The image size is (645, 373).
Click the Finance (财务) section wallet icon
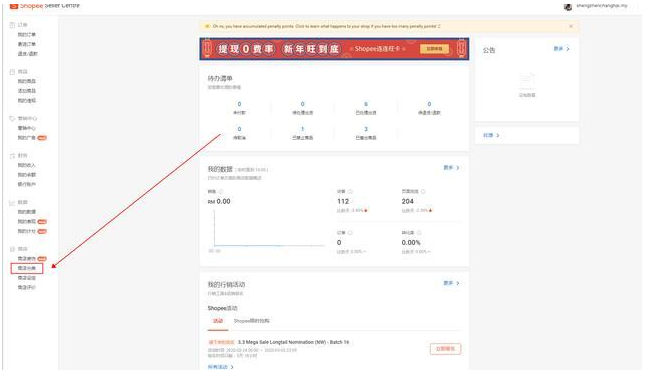(12, 156)
